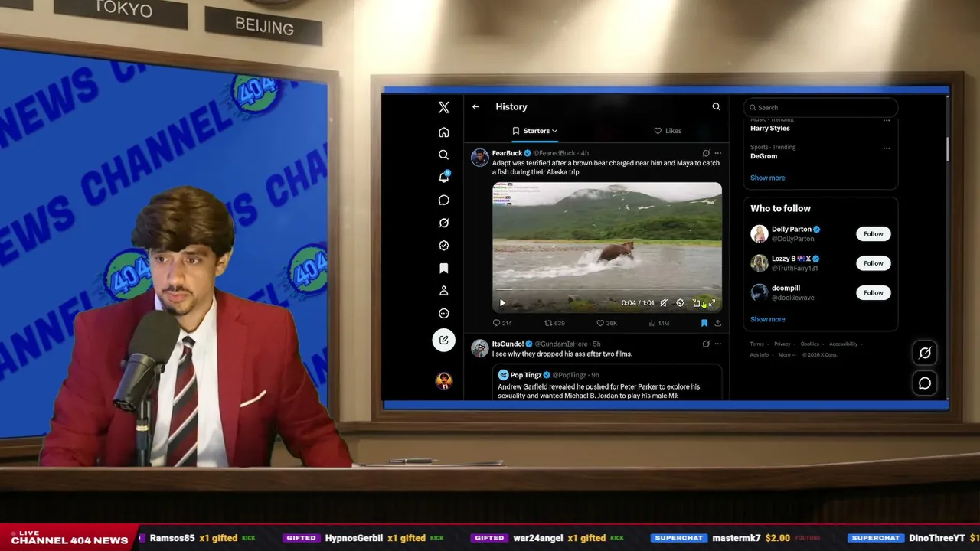Open the floating Grok button
Image resolution: width=980 pixels, height=551 pixels.
click(925, 353)
